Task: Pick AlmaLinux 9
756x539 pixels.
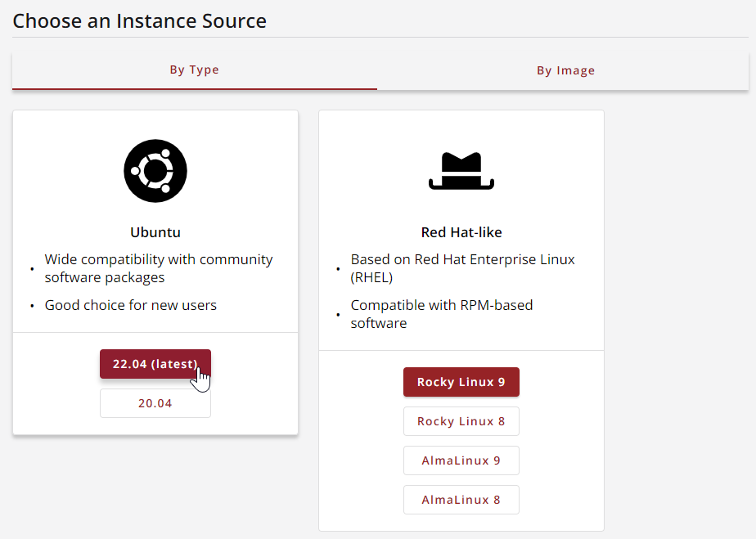Action: 461,460
